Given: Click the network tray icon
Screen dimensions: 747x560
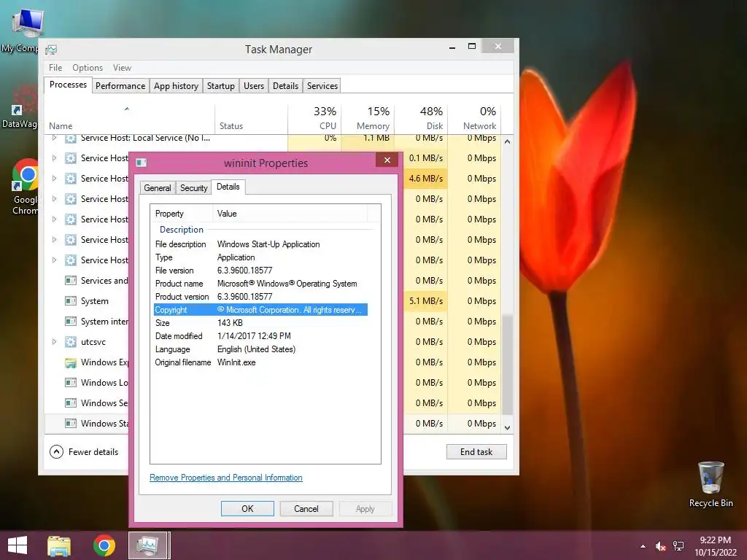Looking at the screenshot, I should pyautogui.click(x=678, y=546).
